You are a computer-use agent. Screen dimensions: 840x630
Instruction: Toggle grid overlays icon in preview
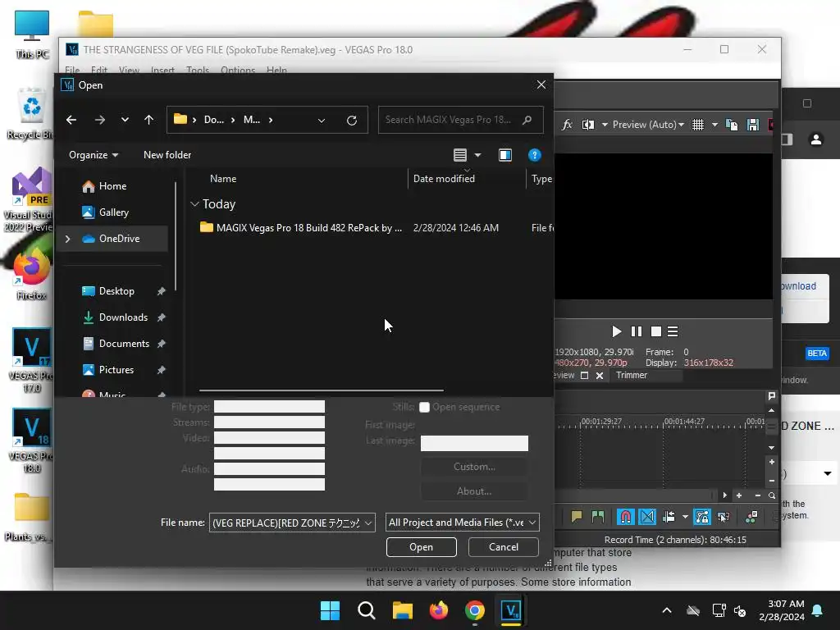pos(698,125)
